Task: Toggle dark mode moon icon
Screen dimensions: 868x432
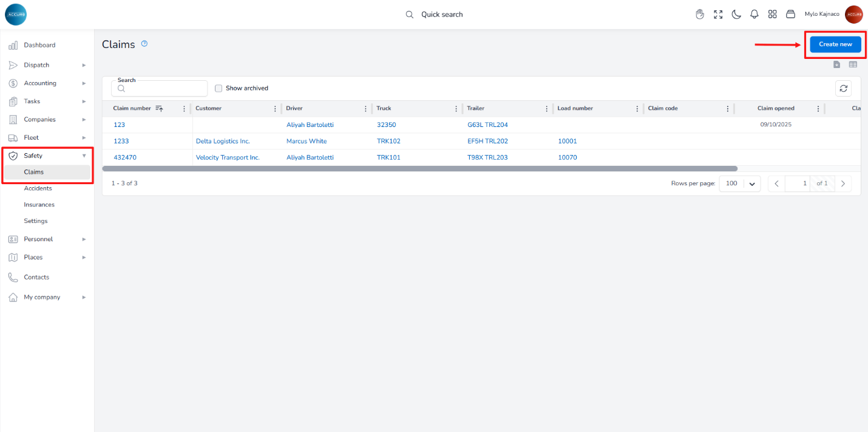Action: pyautogui.click(x=736, y=15)
